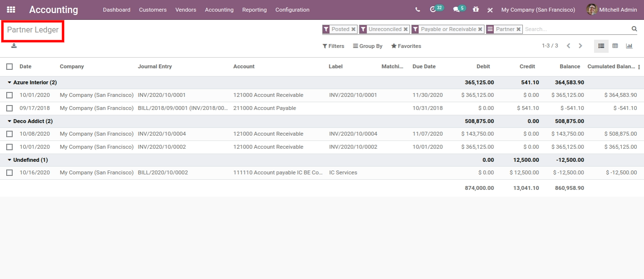This screenshot has height=279, width=644.
Task: Switch to pivot table view
Action: click(615, 46)
